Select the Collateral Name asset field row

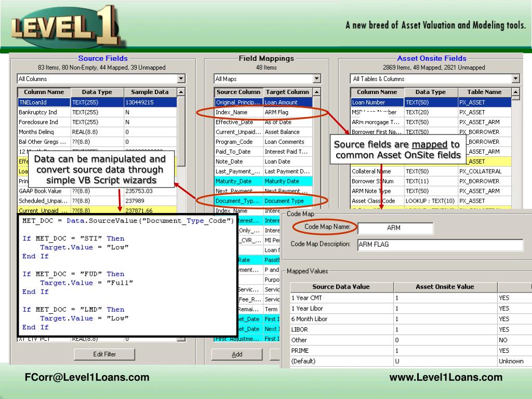pyautogui.click(x=431, y=171)
